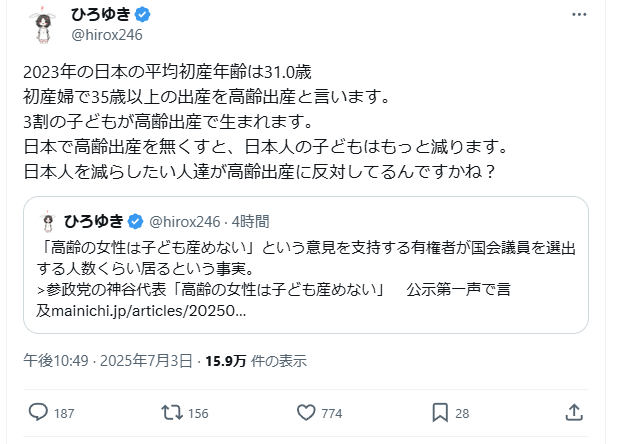Click the verified badge in quoted post
Screen dimensions: 618x444
[137, 221]
